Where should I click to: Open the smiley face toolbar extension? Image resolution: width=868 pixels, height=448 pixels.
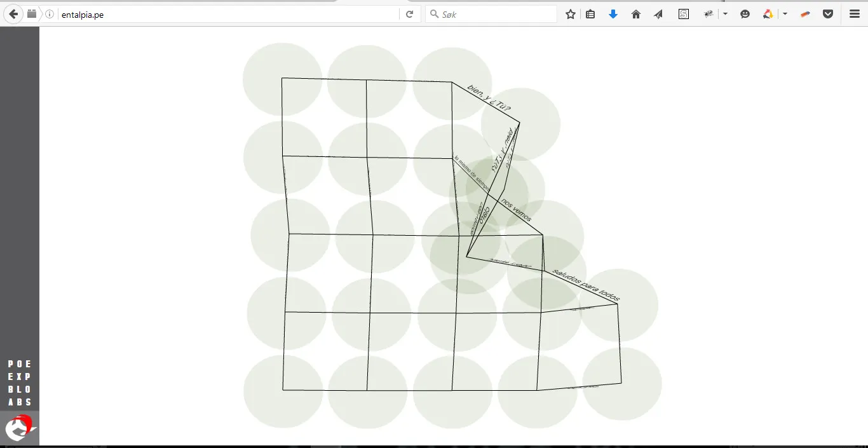click(x=745, y=14)
